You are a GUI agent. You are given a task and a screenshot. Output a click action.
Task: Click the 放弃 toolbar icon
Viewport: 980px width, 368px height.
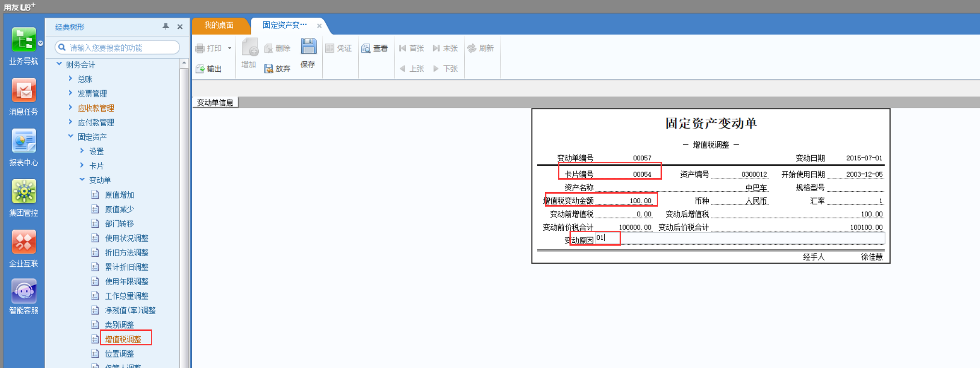pyautogui.click(x=269, y=69)
